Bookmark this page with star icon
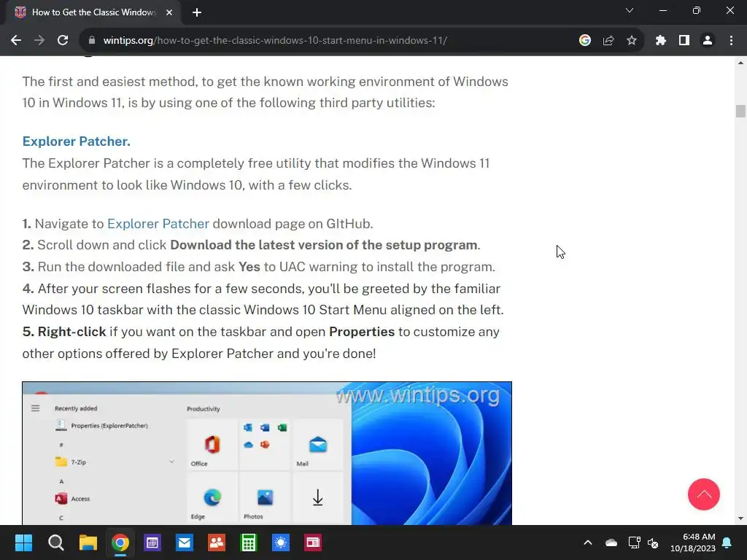Viewport: 747px width, 560px height. [x=631, y=41]
